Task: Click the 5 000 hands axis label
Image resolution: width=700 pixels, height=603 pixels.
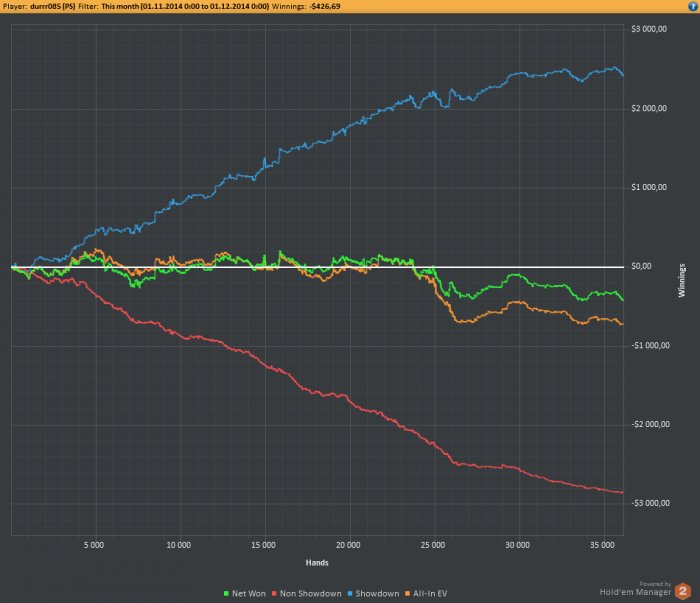Action: 94,545
